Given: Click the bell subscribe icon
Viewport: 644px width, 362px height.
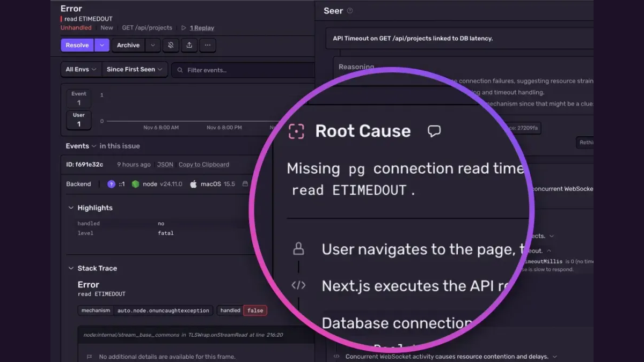Looking at the screenshot, I should click(x=171, y=46).
